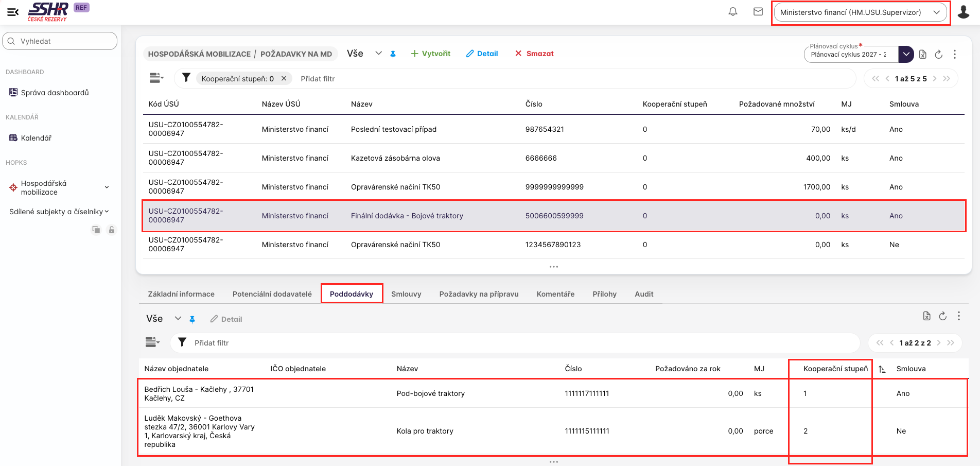980x466 pixels.
Task: Collapse the sidebar with the hamburger icon
Action: 13,12
